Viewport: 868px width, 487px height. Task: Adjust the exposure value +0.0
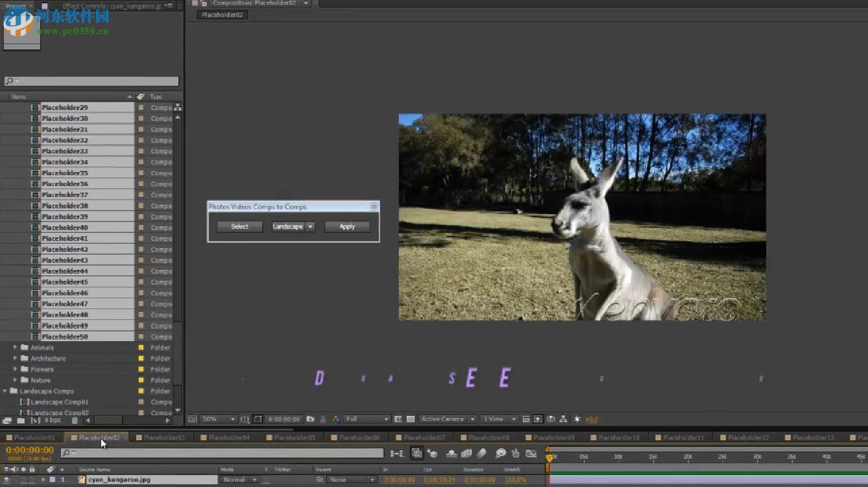[x=592, y=420]
